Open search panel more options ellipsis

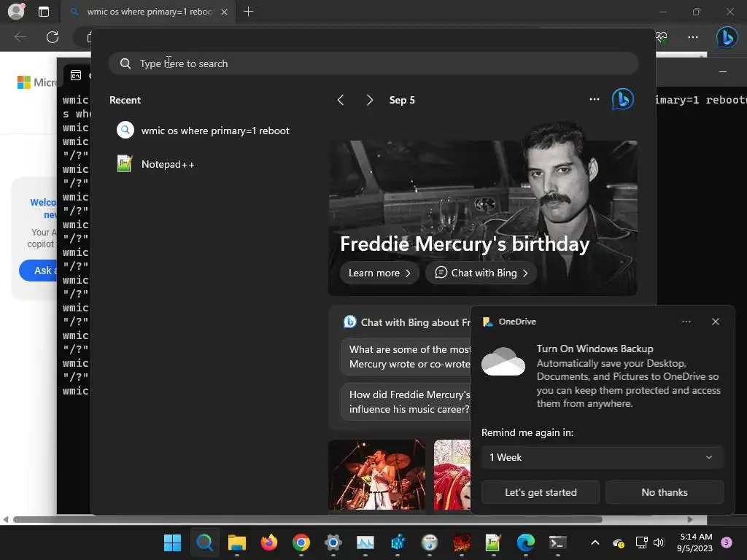594,99
